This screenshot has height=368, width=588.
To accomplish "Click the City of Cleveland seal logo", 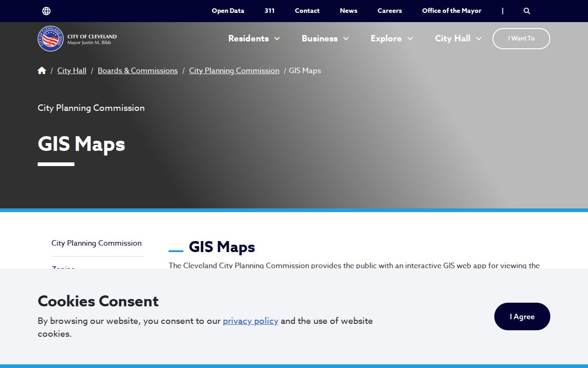I will [x=51, y=39].
